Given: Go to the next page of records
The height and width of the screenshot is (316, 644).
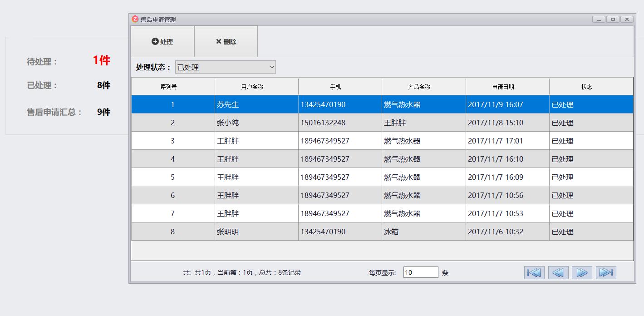Looking at the screenshot, I should (582, 272).
